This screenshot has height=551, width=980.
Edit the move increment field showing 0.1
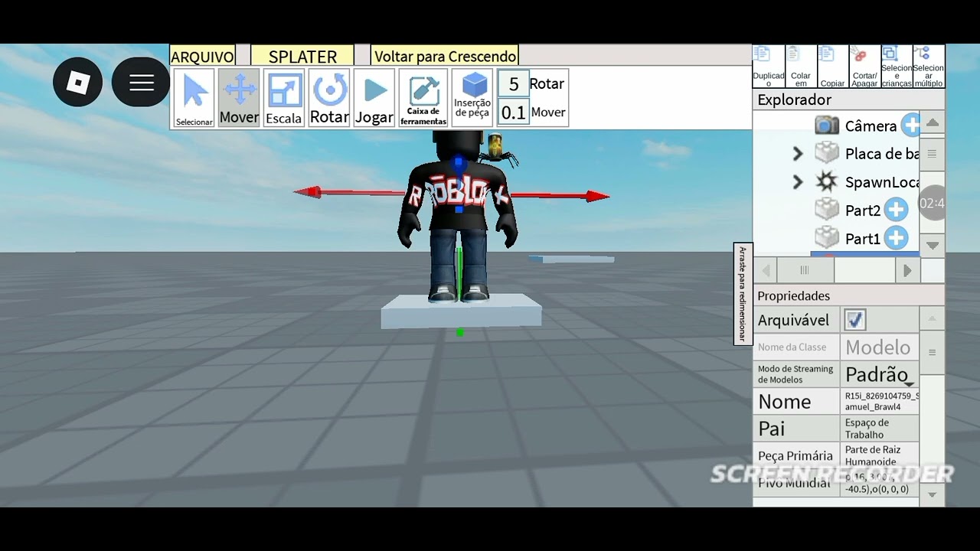pos(513,112)
